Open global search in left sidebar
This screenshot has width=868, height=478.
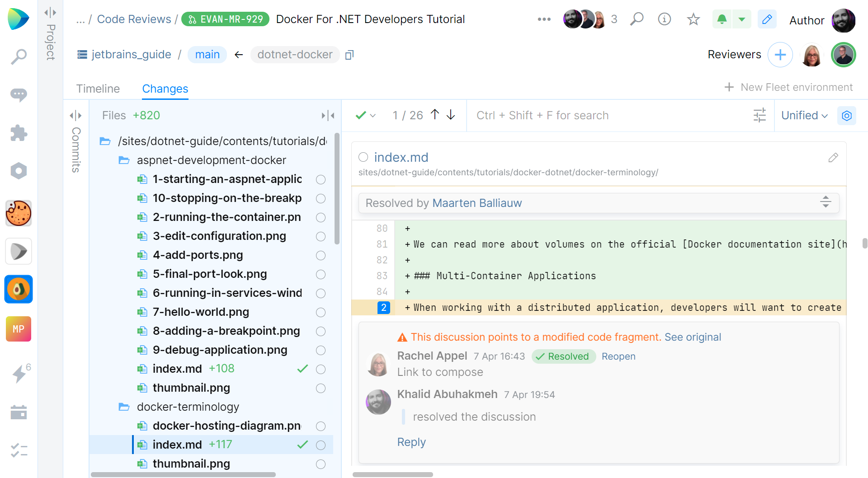[x=19, y=57]
